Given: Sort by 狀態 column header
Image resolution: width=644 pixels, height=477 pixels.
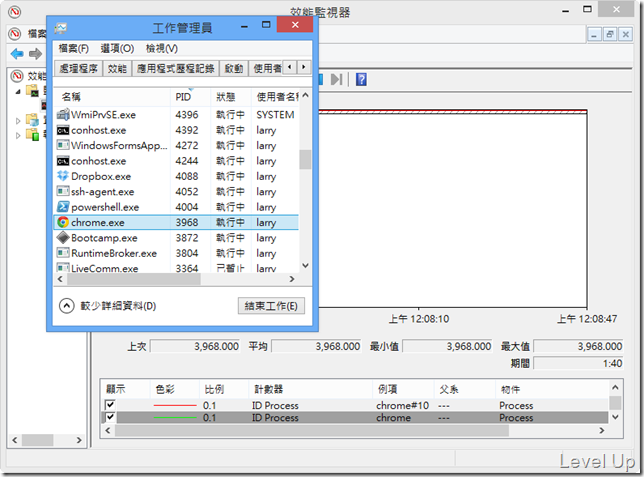Looking at the screenshot, I should [230, 97].
